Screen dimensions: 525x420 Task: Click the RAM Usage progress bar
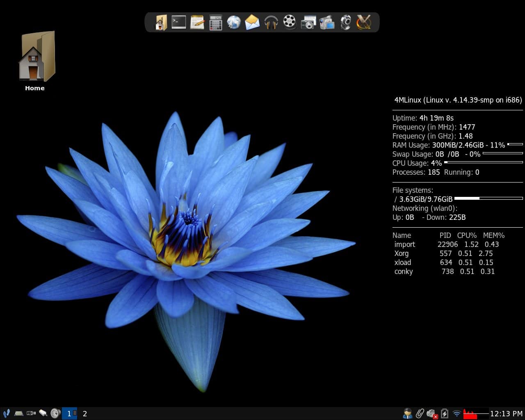(515, 144)
